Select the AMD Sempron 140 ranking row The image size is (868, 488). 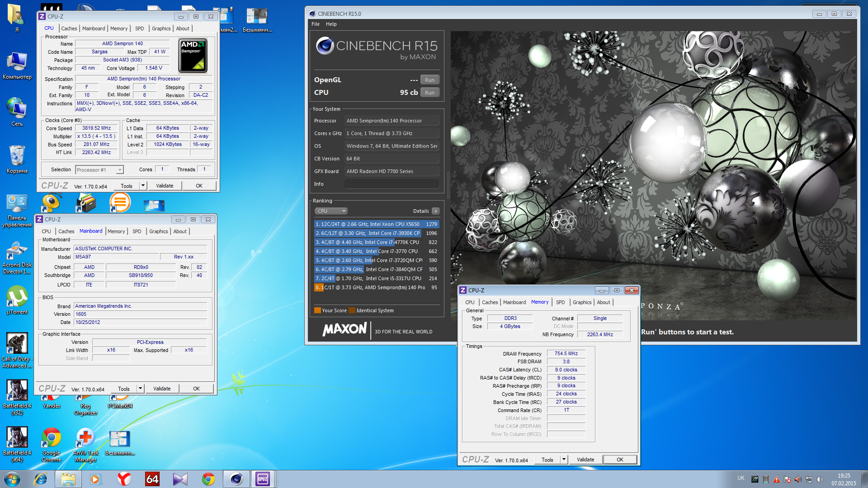(x=377, y=287)
